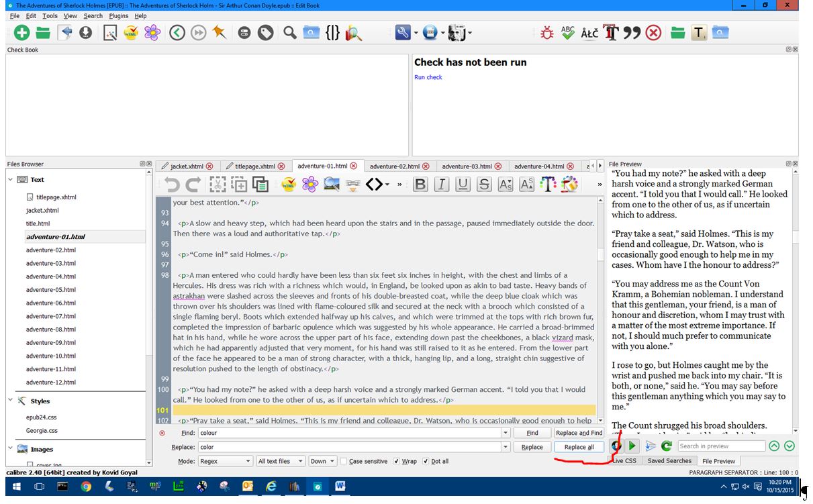Click the Find button
Screen dimensions: 813x504
click(x=532, y=433)
